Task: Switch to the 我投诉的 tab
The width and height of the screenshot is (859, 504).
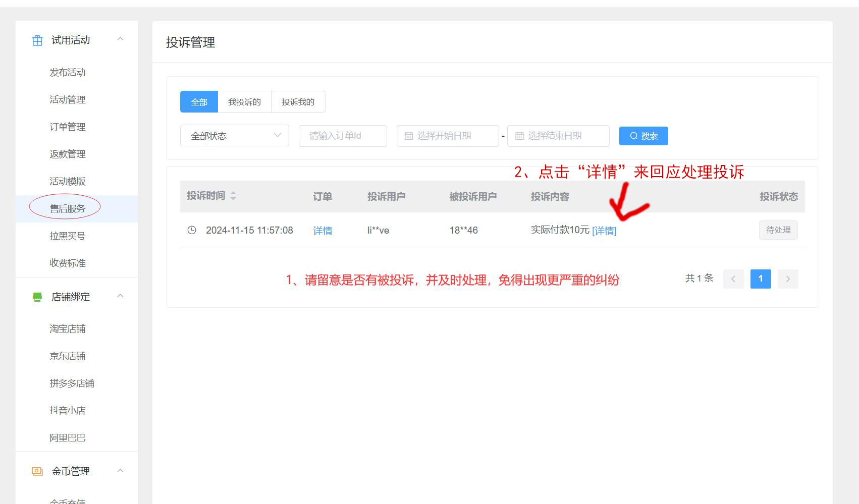Action: click(244, 102)
